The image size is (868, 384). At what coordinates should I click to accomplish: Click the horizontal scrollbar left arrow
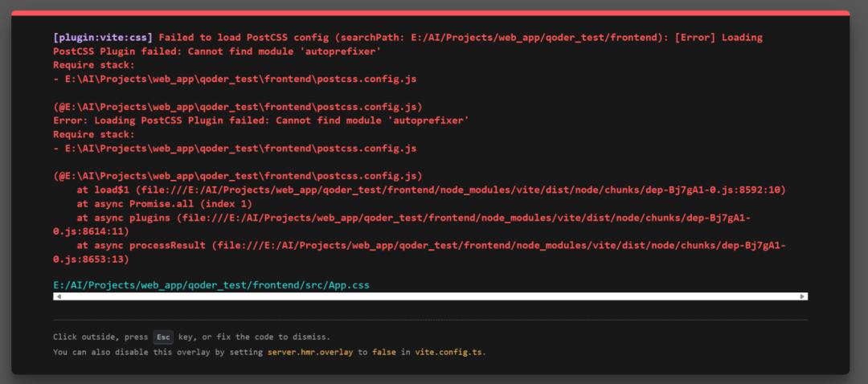pos(59,296)
